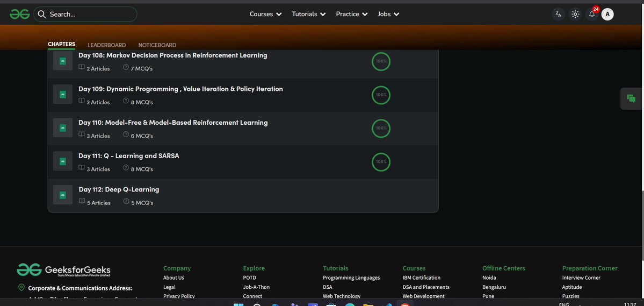Viewport: 644px width, 306px height.
Task: Click the Day 108 chapter thumbnail icon
Action: 63,61
